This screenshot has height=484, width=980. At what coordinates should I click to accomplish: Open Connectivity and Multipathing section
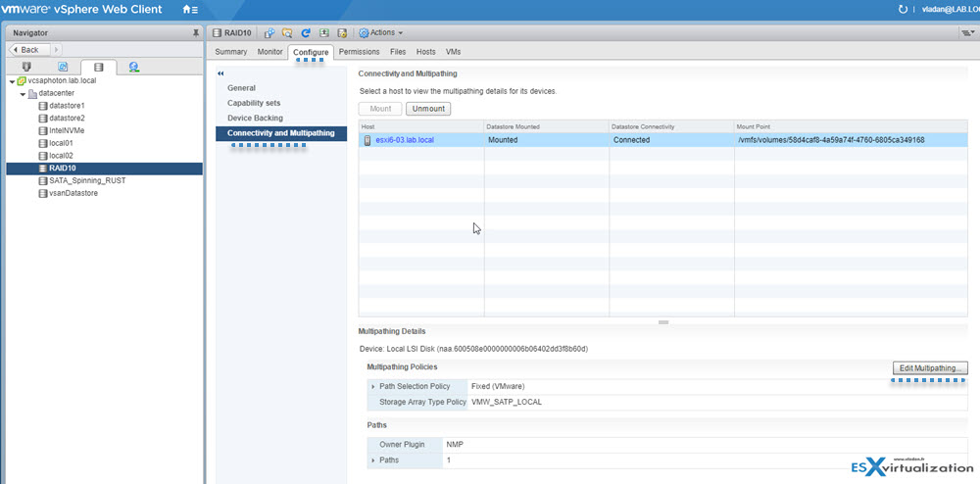(x=281, y=133)
